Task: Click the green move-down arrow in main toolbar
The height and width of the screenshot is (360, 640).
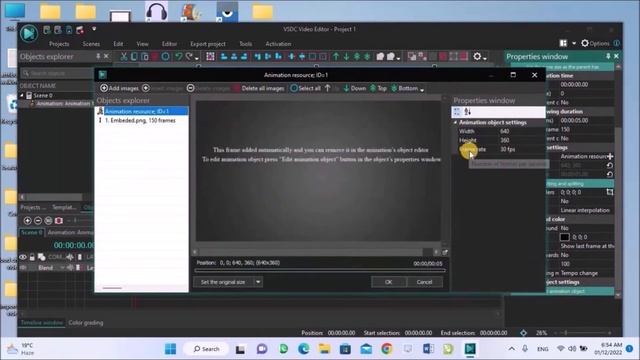Action: 346,56
